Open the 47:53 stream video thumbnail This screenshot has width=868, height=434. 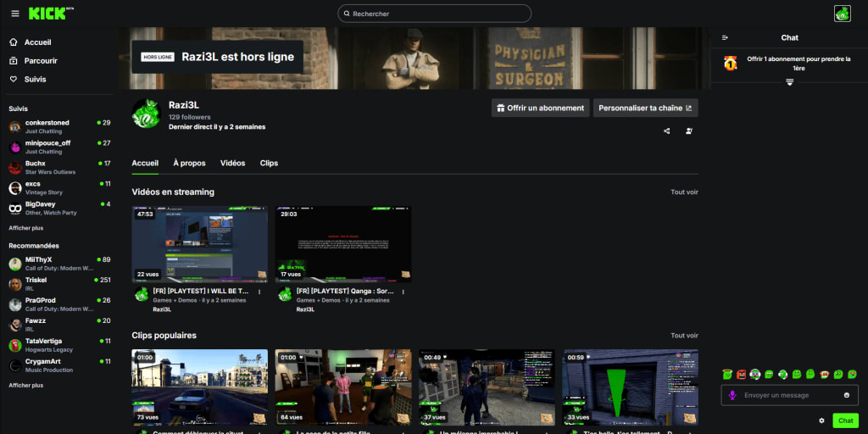point(200,244)
